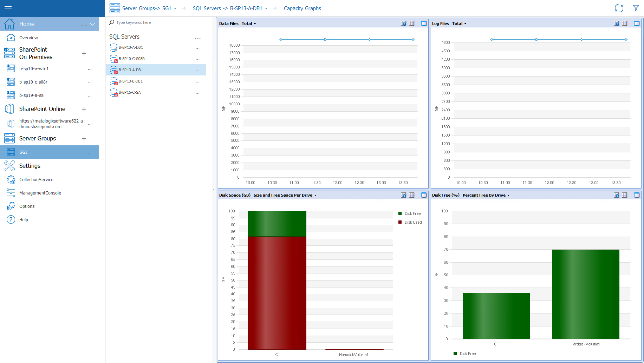Screen dimensions: 644x363
Task: Click the hamburger menu icon top left
Action: (8, 8)
